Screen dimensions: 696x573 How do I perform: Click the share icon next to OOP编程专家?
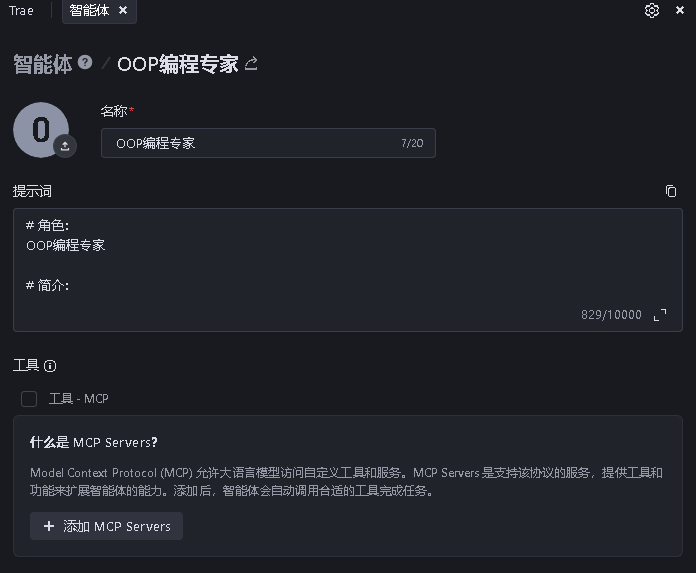251,64
